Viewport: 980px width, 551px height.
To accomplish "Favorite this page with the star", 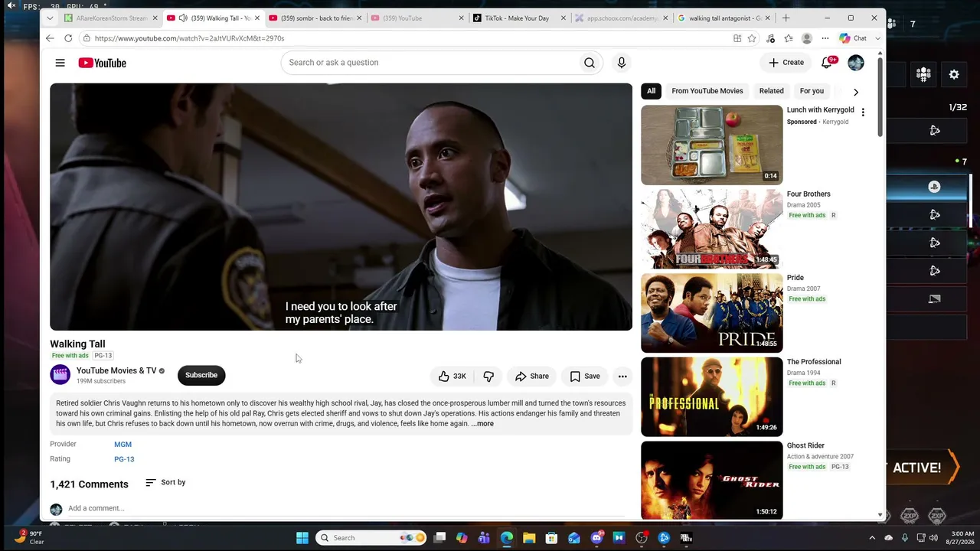I will (752, 38).
